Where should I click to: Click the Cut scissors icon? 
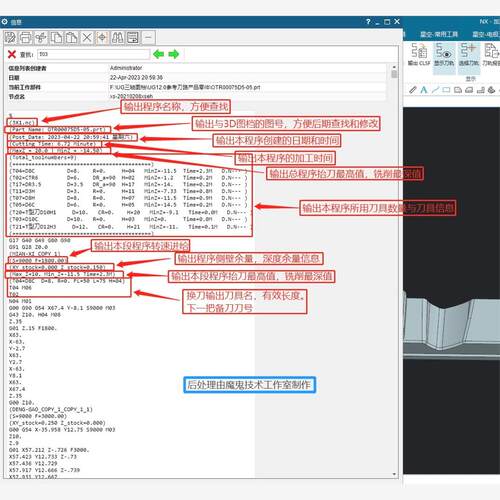(41, 37)
